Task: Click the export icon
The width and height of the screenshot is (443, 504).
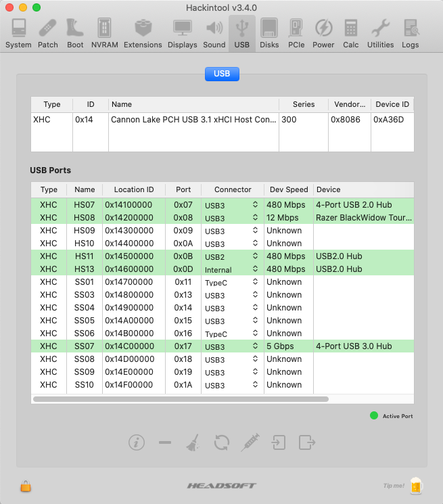Action: click(307, 442)
